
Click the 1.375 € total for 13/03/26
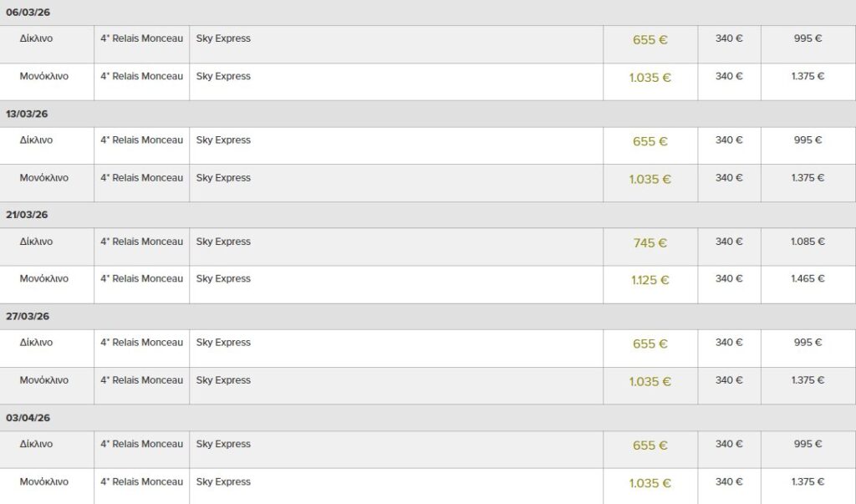click(808, 177)
